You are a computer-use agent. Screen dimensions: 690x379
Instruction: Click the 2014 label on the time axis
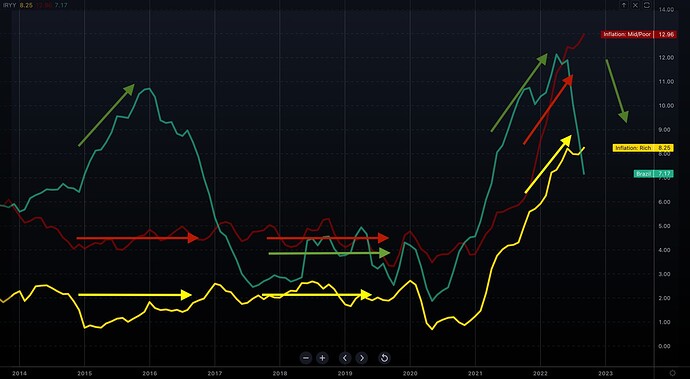point(19,373)
